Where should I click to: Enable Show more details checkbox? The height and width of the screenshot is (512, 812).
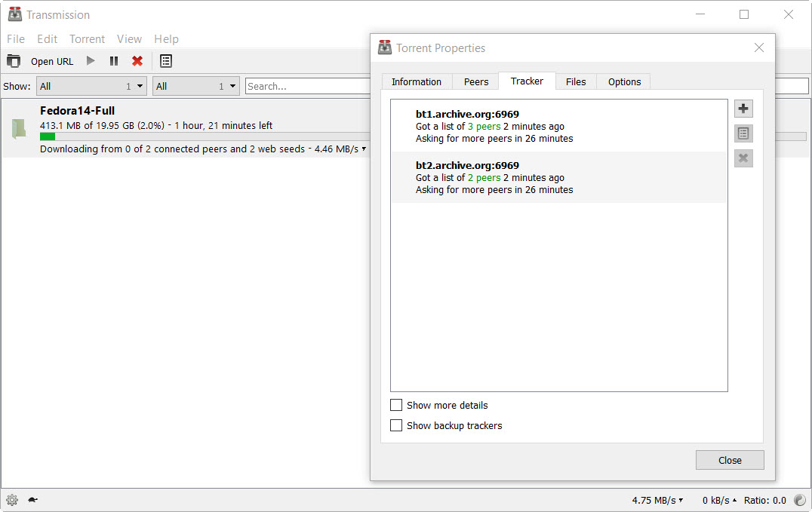point(396,405)
